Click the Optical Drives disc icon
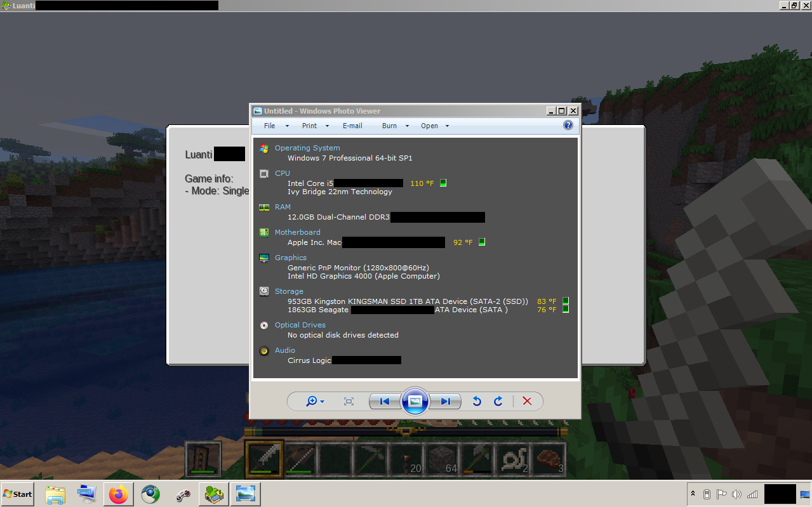The width and height of the screenshot is (812, 507). pos(264,325)
